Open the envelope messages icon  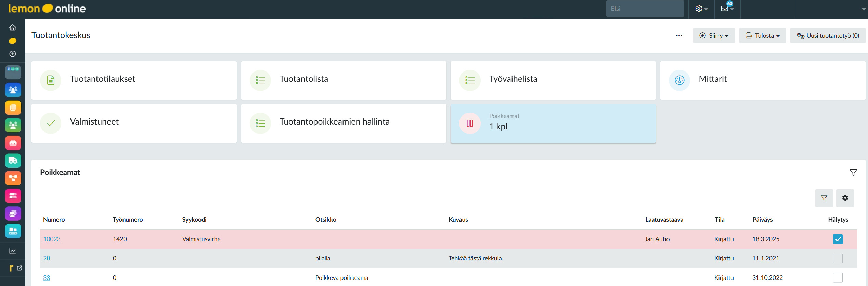[x=727, y=9]
